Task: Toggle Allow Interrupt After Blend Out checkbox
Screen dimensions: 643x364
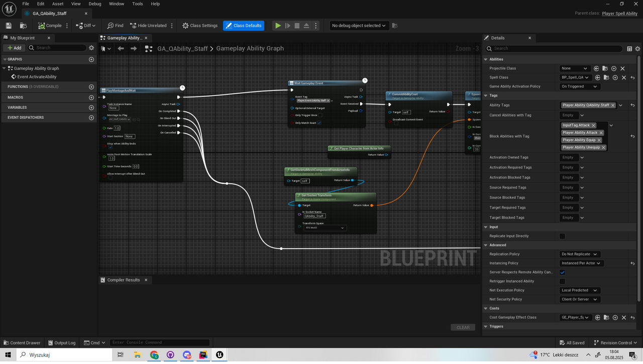Action: [x=111, y=177]
